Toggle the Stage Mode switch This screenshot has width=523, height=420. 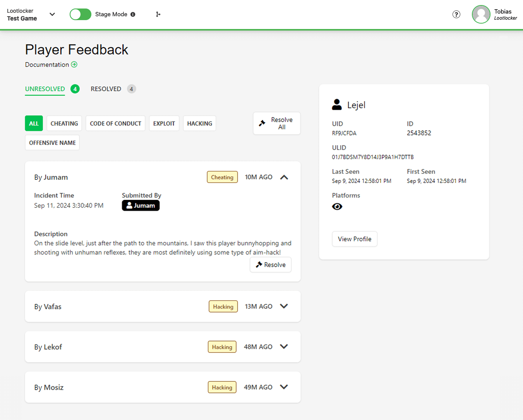(80, 14)
